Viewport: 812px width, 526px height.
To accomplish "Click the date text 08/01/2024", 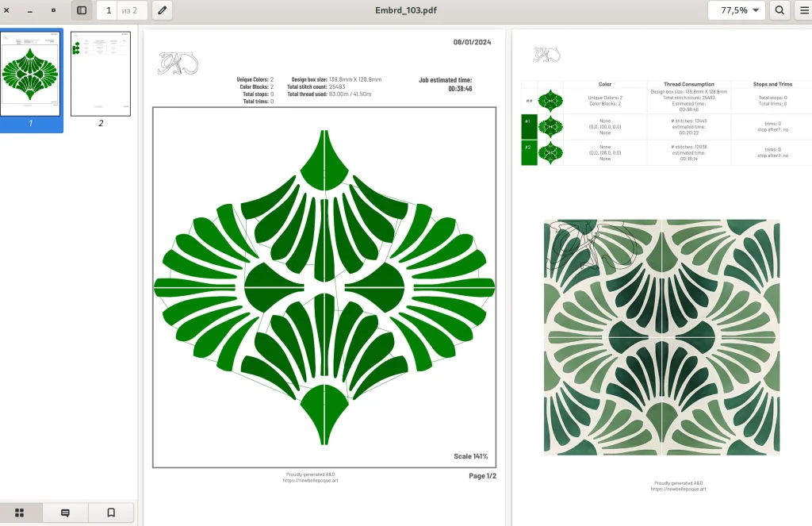I will pos(473,42).
